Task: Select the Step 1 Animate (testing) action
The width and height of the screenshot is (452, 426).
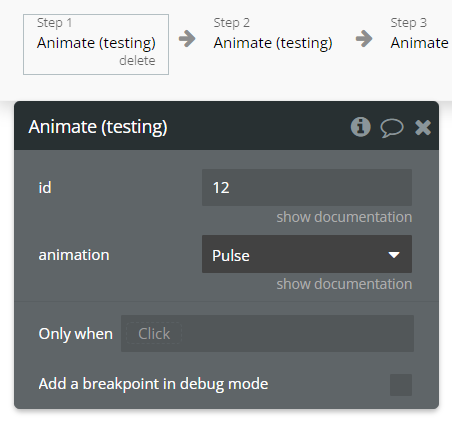Action: point(96,44)
